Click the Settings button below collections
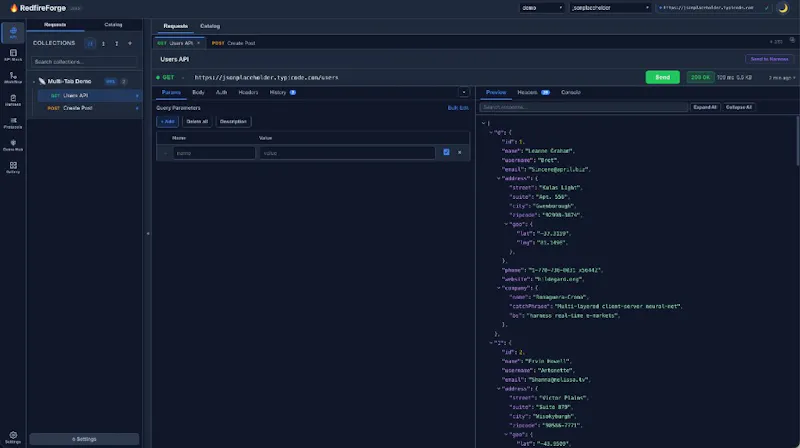Image resolution: width=800 pixels, height=448 pixels. (84, 439)
